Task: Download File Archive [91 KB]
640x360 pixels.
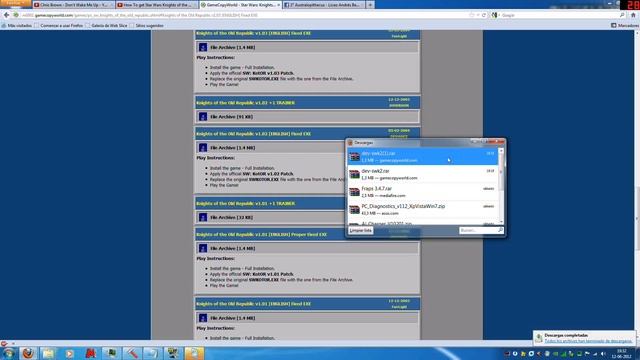Action: point(231,117)
